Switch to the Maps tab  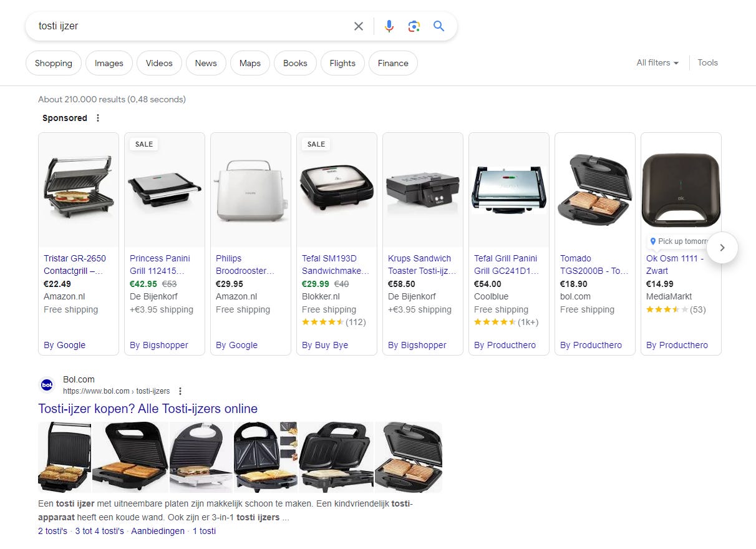(x=250, y=63)
